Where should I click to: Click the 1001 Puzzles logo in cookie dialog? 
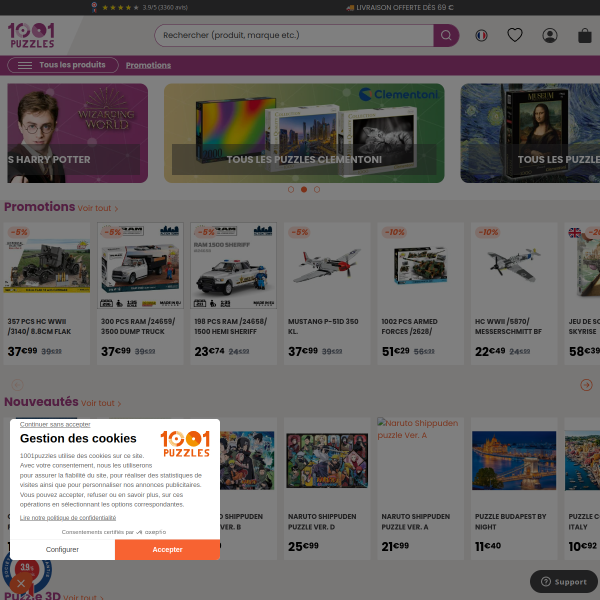coord(185,443)
